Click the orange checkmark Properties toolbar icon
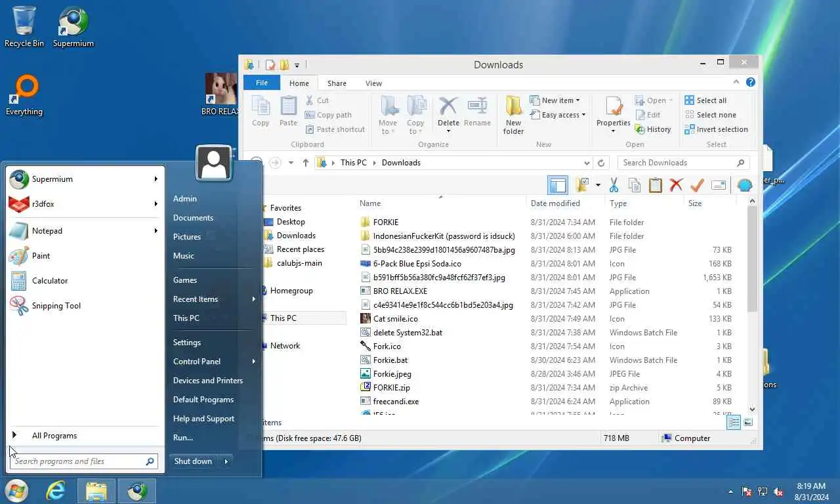840x504 pixels. click(697, 185)
